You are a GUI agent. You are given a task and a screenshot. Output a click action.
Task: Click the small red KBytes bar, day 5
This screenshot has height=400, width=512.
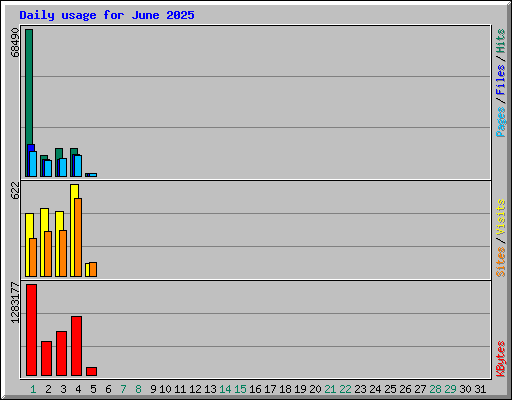[x=91, y=371]
